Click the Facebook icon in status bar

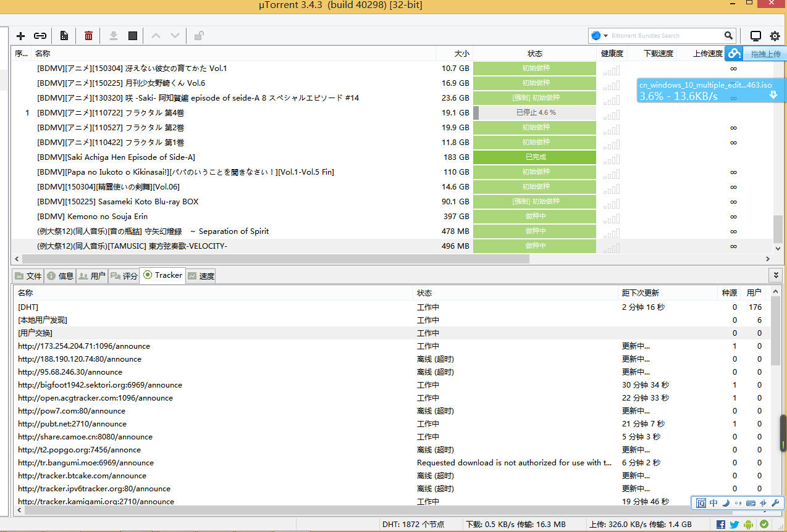(720, 525)
